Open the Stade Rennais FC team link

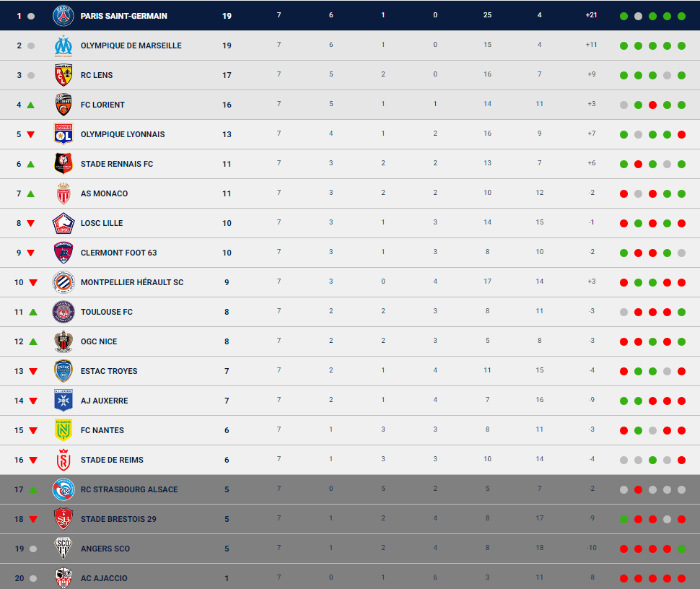point(117,164)
